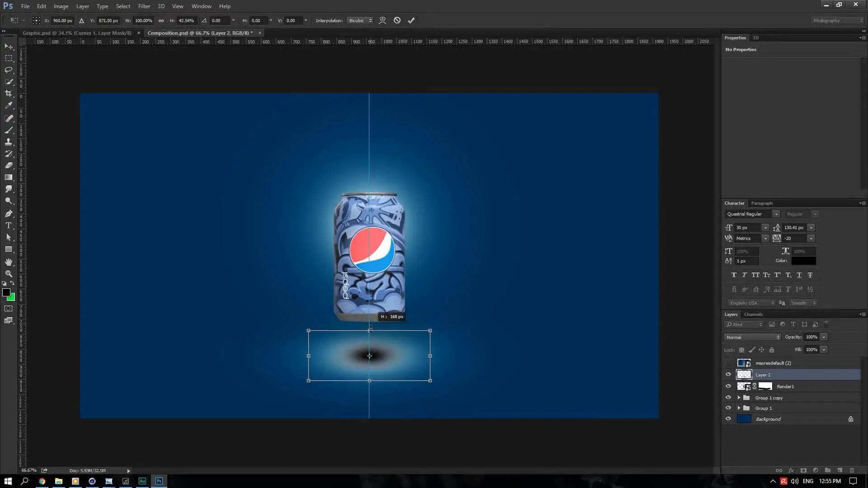The image size is (868, 488).
Task: Expand the Group 1 folder
Action: 739,408
